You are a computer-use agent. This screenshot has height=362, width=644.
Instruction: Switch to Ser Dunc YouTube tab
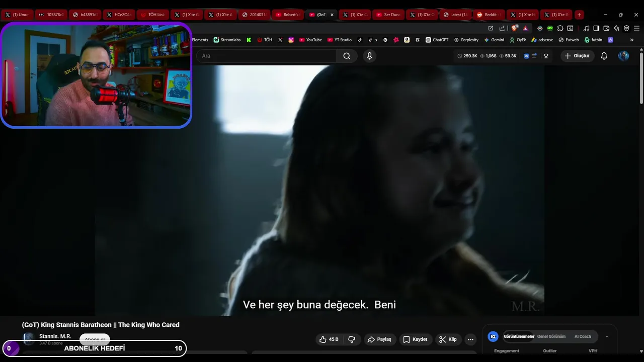(388, 15)
